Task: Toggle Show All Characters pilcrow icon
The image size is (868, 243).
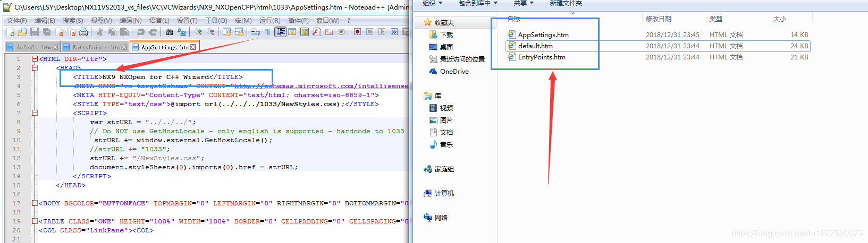Action: click(267, 32)
